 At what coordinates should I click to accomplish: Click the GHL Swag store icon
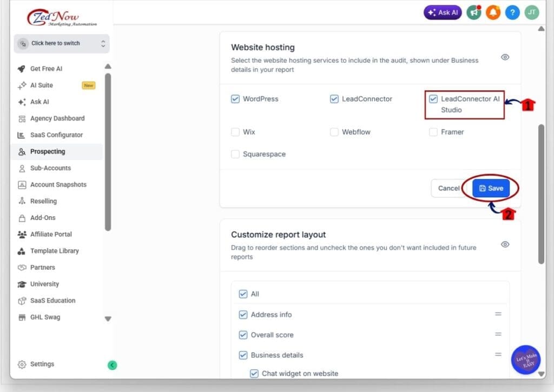click(22, 317)
